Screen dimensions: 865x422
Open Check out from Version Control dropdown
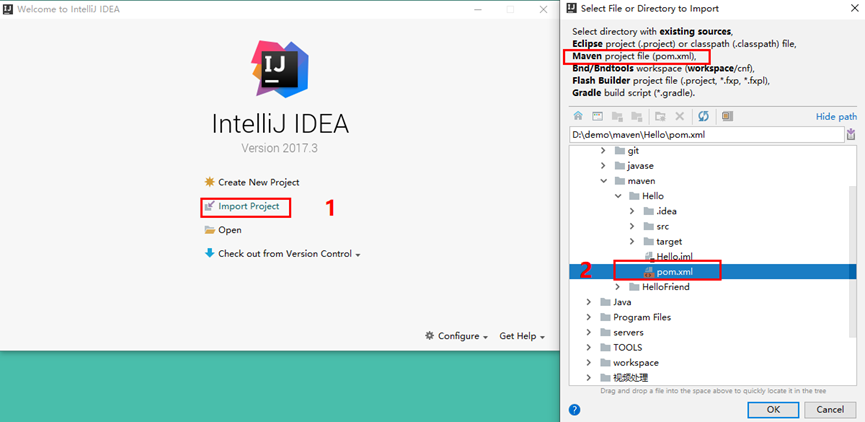tap(282, 254)
